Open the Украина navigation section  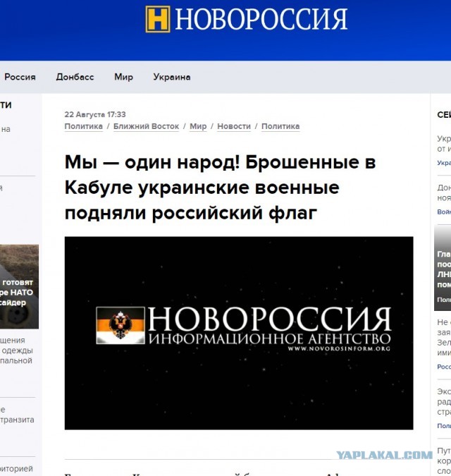[172, 77]
